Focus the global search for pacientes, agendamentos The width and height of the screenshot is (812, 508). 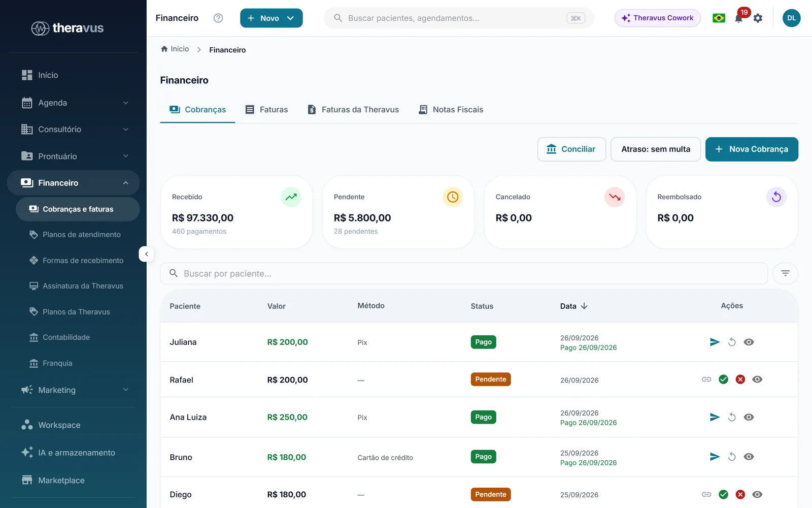[x=459, y=18]
